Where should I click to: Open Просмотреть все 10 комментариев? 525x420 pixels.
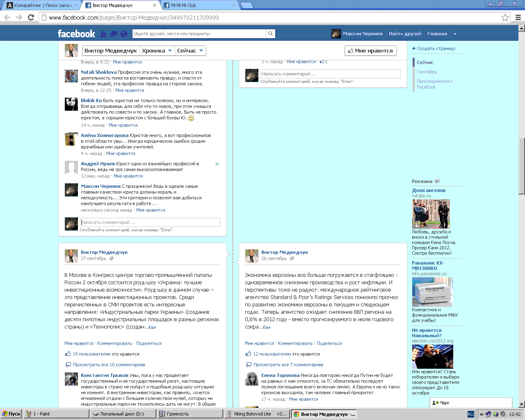pyautogui.click(x=109, y=365)
